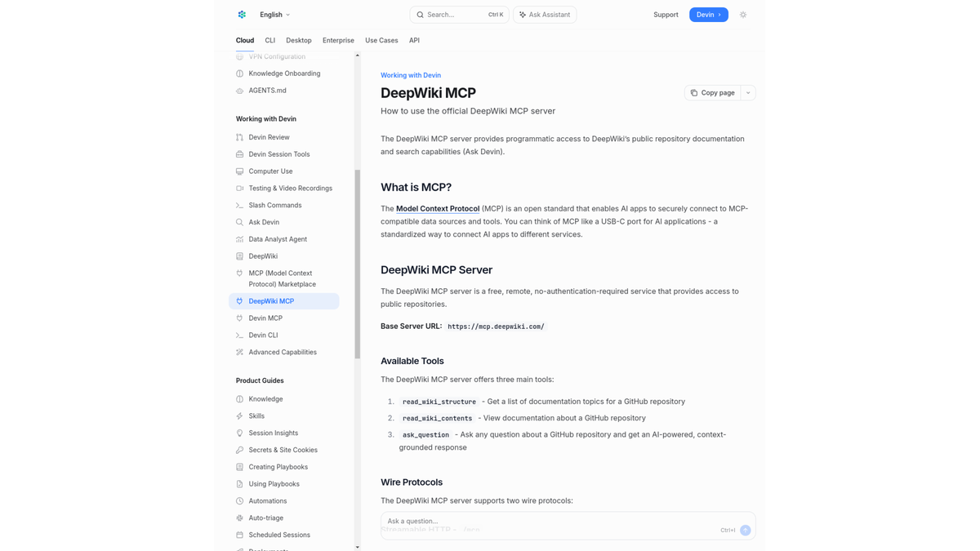980x551 pixels.
Task: Click the Ask Devin magnifier icon
Action: coord(240,222)
